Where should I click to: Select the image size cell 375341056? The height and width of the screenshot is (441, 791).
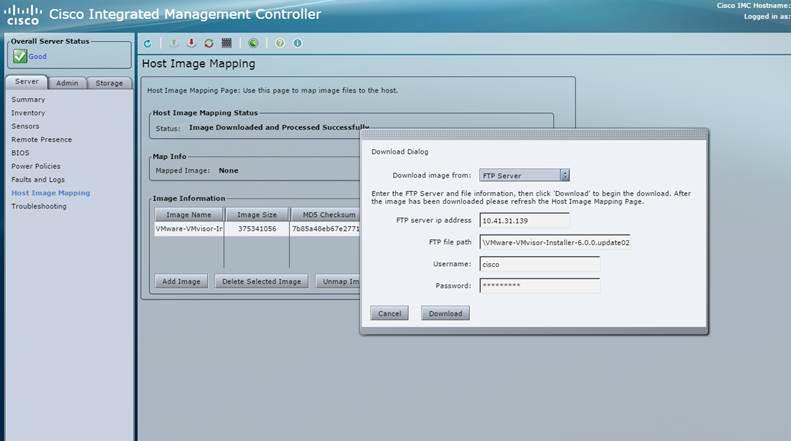(257, 229)
